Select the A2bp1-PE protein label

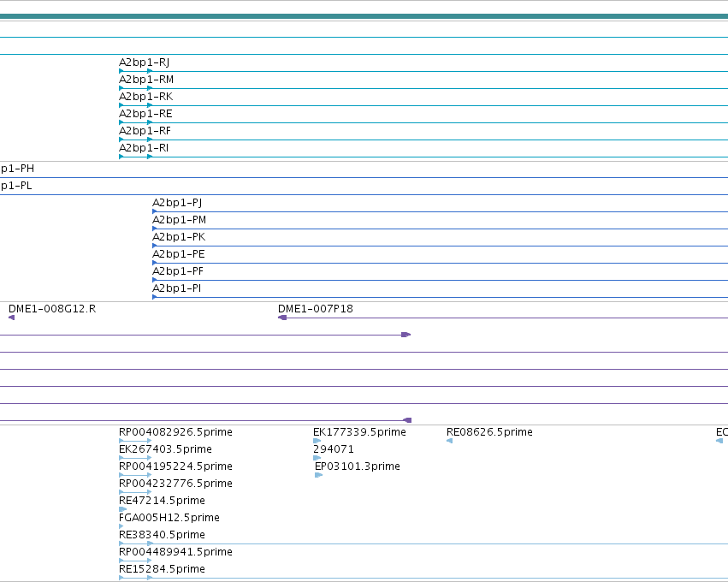coord(178,254)
